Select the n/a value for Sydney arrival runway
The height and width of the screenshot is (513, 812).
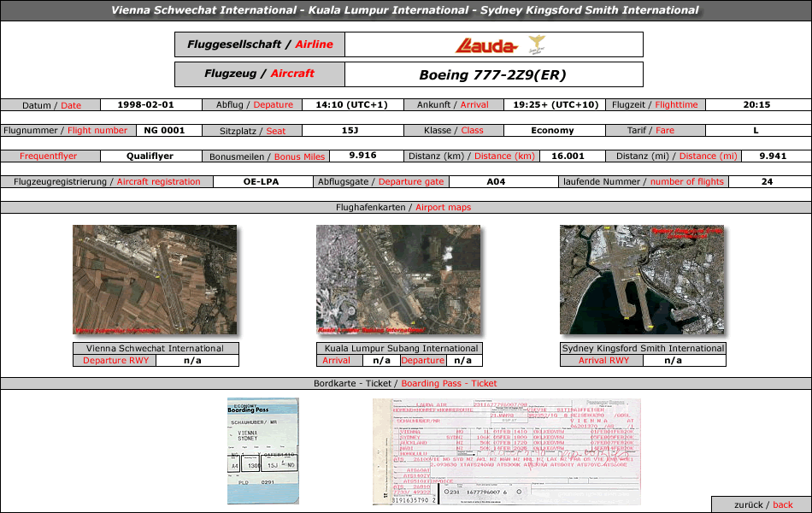[x=674, y=361]
